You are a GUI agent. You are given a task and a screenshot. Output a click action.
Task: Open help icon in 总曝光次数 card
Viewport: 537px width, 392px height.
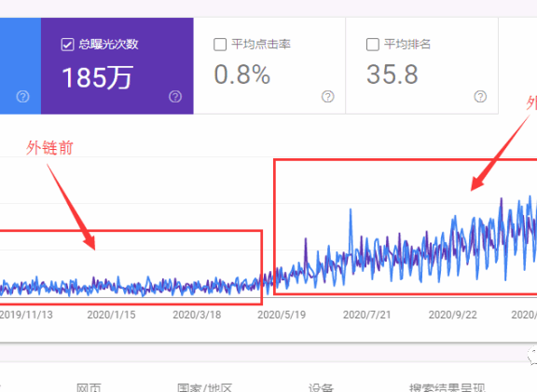(175, 97)
